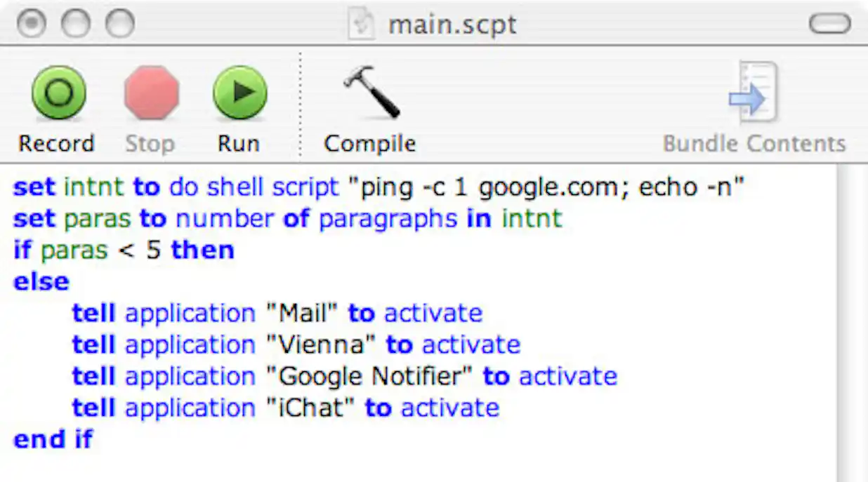Image resolution: width=868 pixels, height=482 pixels.
Task: Click the Compile label under the hammer
Action: click(369, 143)
